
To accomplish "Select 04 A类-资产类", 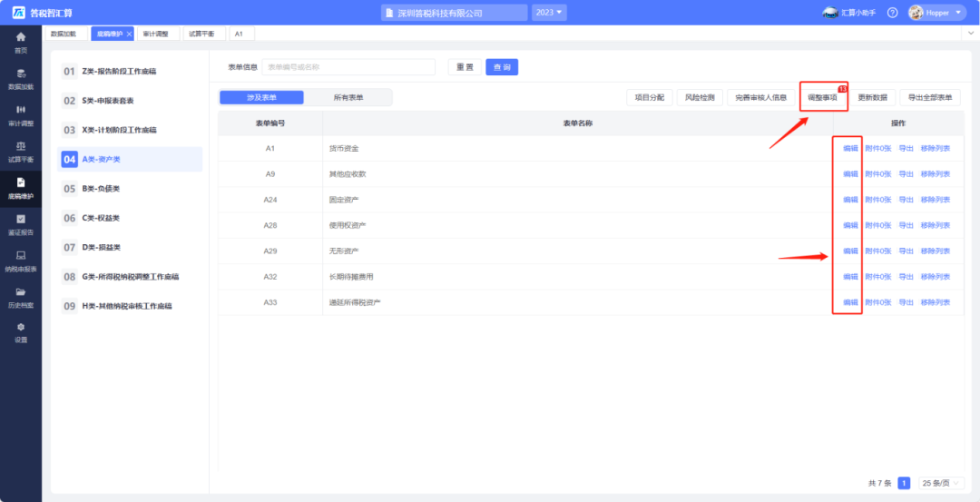I will pos(130,160).
